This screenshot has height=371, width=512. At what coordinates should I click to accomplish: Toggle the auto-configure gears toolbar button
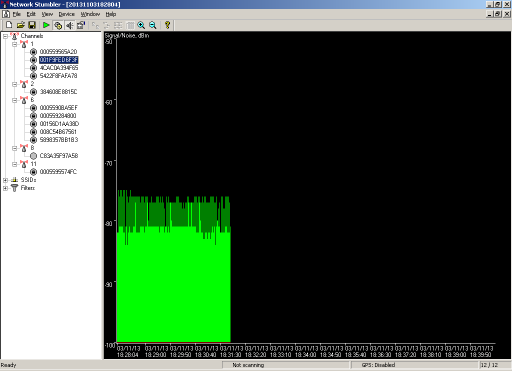pyautogui.click(x=58, y=25)
